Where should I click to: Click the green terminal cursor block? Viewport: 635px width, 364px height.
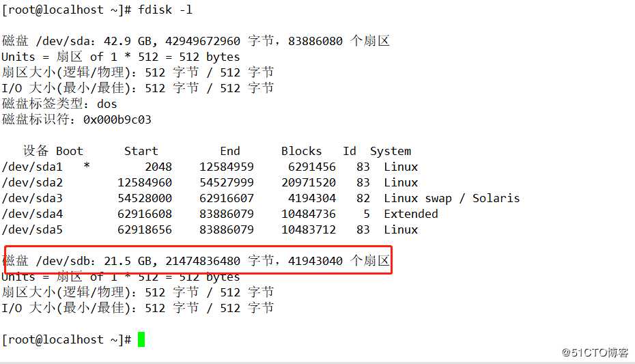click(x=141, y=339)
